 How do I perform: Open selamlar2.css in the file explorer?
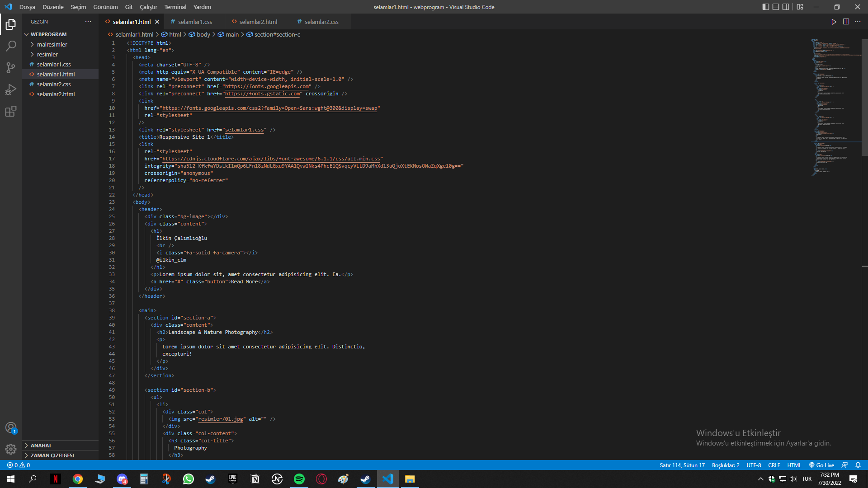tap(60, 84)
